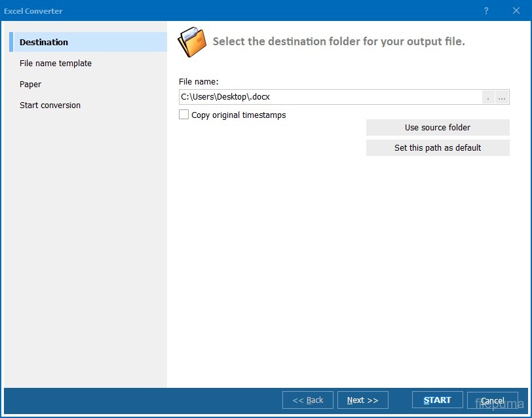
Task: Click the Excel Converter title bar
Action: (229, 11)
